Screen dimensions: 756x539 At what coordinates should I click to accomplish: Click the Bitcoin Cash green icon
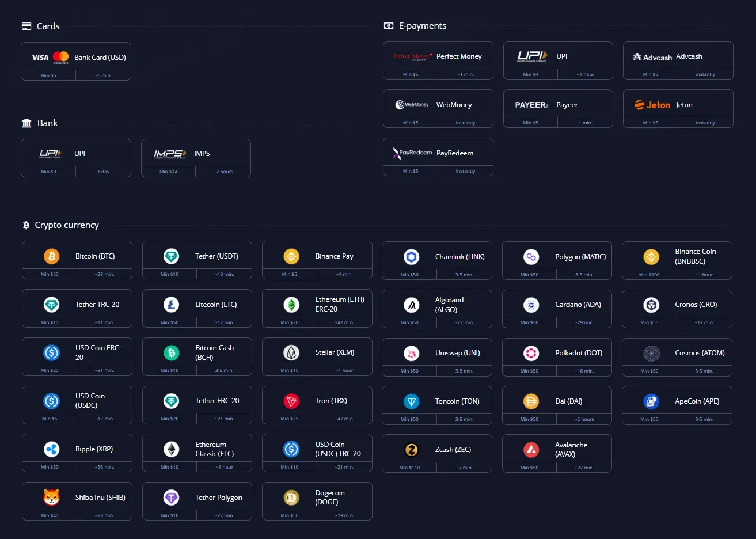(171, 352)
